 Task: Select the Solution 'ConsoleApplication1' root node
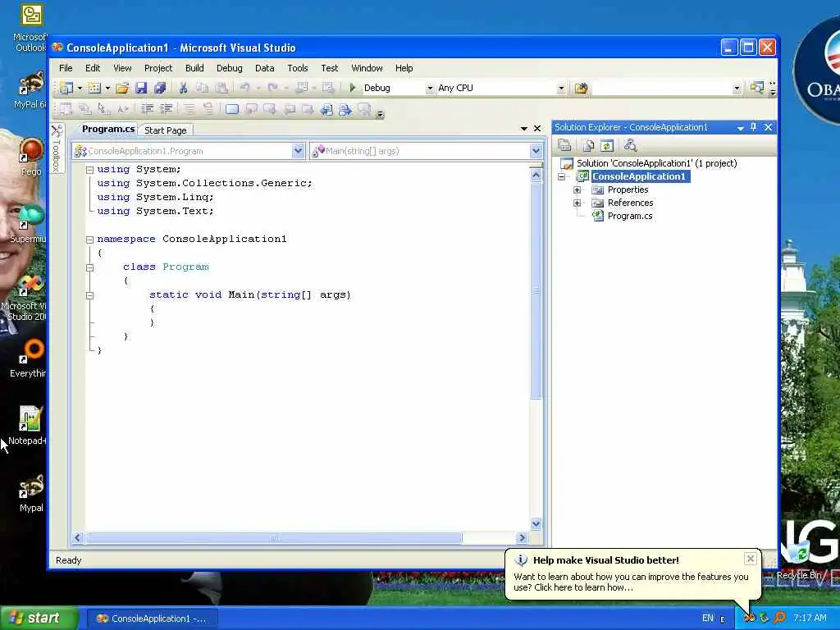(x=656, y=163)
